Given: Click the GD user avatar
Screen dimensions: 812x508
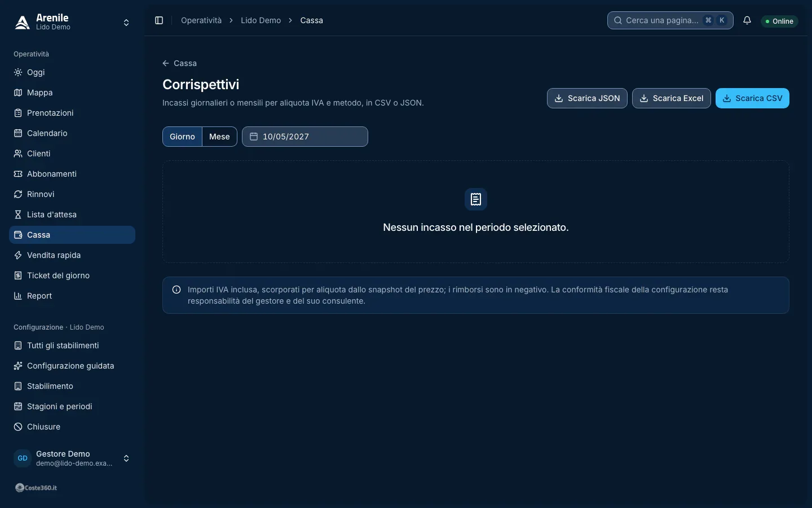Looking at the screenshot, I should 23,458.
